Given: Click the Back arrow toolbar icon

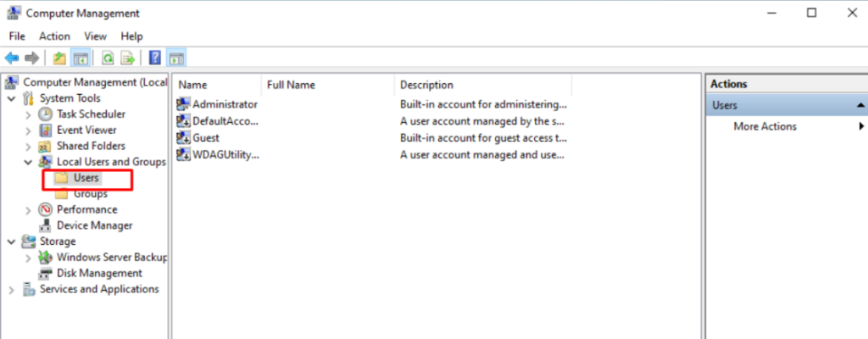Looking at the screenshot, I should (12, 58).
